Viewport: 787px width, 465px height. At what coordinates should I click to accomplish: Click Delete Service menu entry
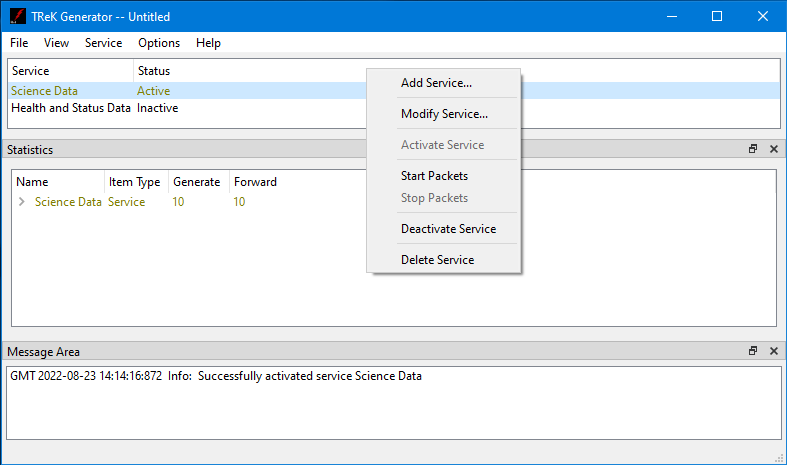pyautogui.click(x=437, y=260)
